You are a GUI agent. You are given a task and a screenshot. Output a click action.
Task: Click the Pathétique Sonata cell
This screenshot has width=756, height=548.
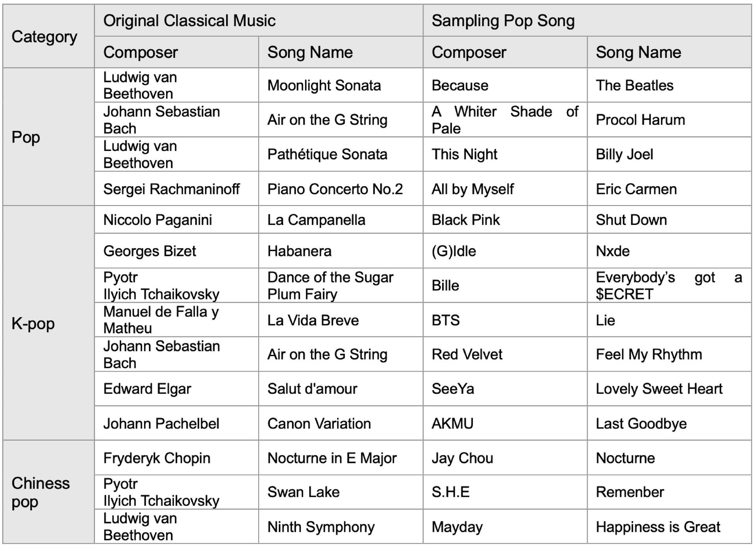341,154
